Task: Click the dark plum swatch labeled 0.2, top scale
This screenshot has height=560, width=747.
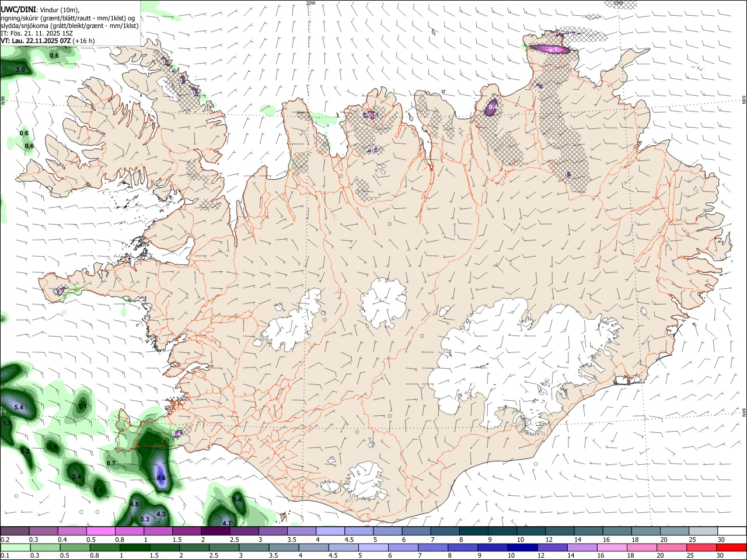Action: coord(15,531)
